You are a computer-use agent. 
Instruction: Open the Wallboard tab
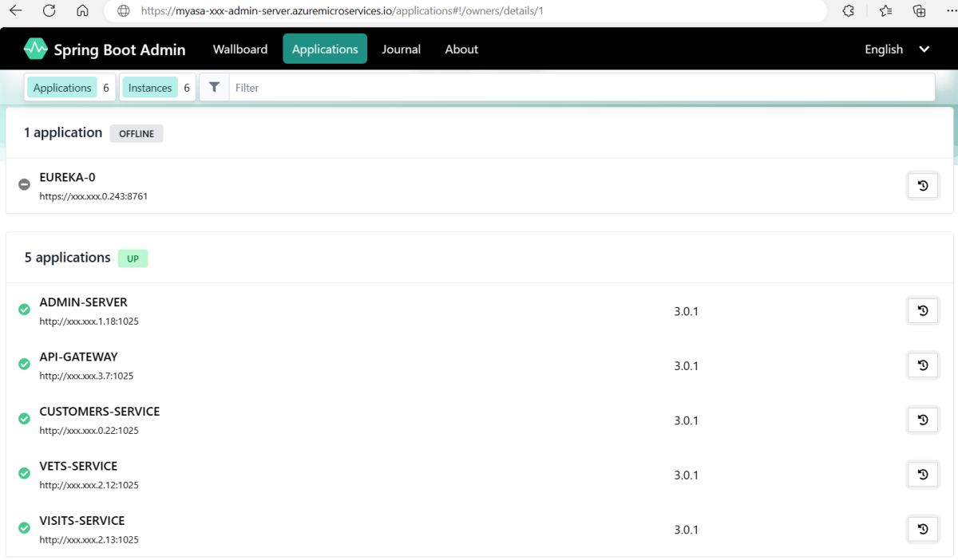point(240,49)
